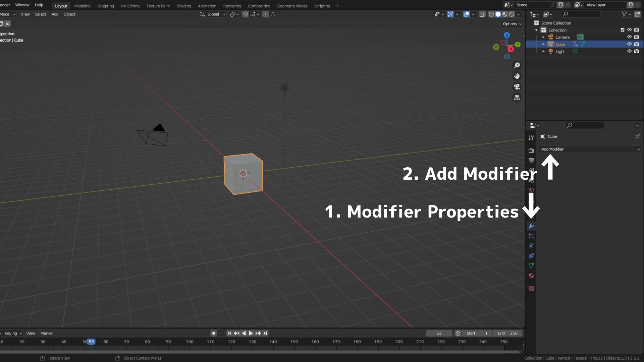Open the Tool Properties tab

[x=531, y=138]
